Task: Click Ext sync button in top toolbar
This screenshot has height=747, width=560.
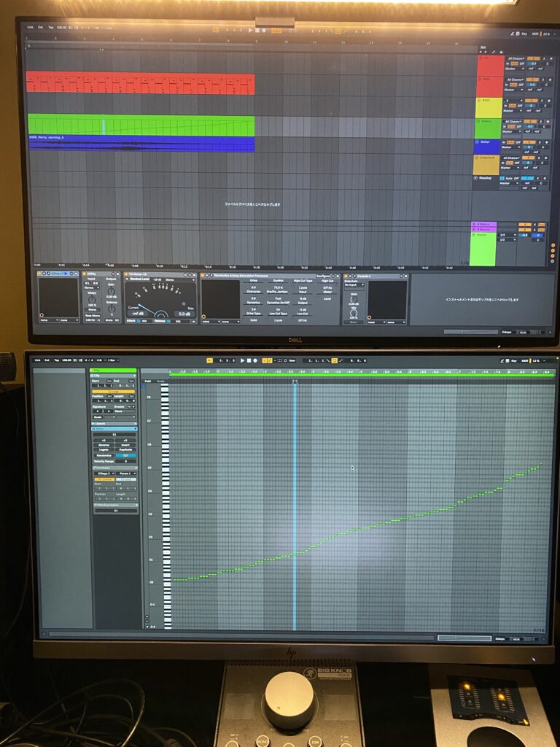Action: pyautogui.click(x=41, y=27)
